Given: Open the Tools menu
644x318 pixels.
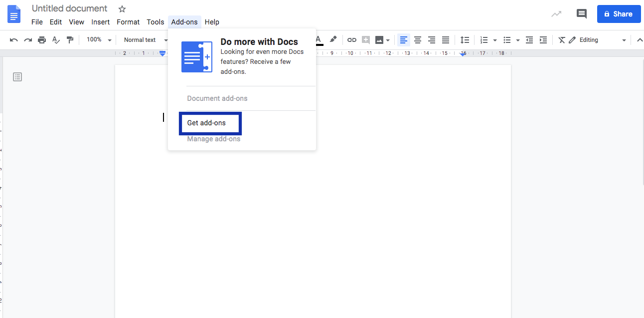Looking at the screenshot, I should click(156, 22).
